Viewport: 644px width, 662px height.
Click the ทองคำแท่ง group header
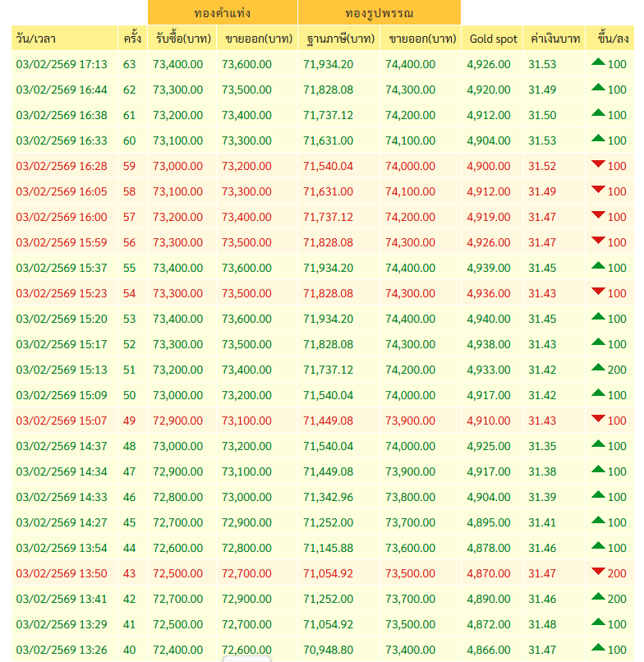pos(223,12)
